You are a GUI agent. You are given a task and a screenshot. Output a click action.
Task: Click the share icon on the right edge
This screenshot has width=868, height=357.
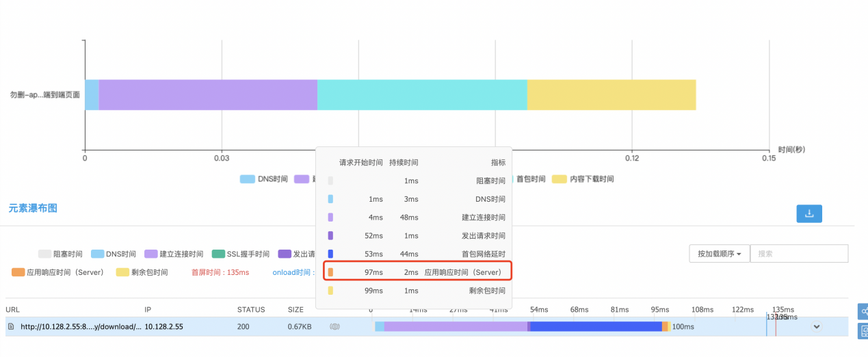[863, 312]
